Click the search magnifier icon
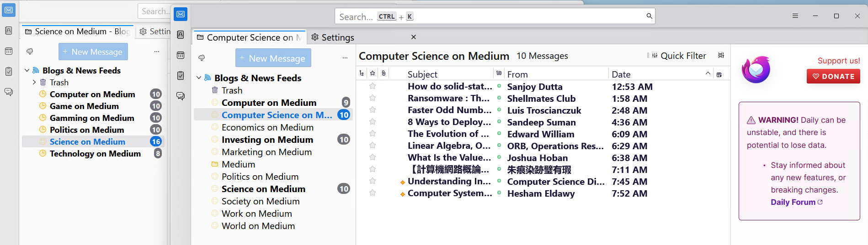This screenshot has width=868, height=245. click(649, 16)
